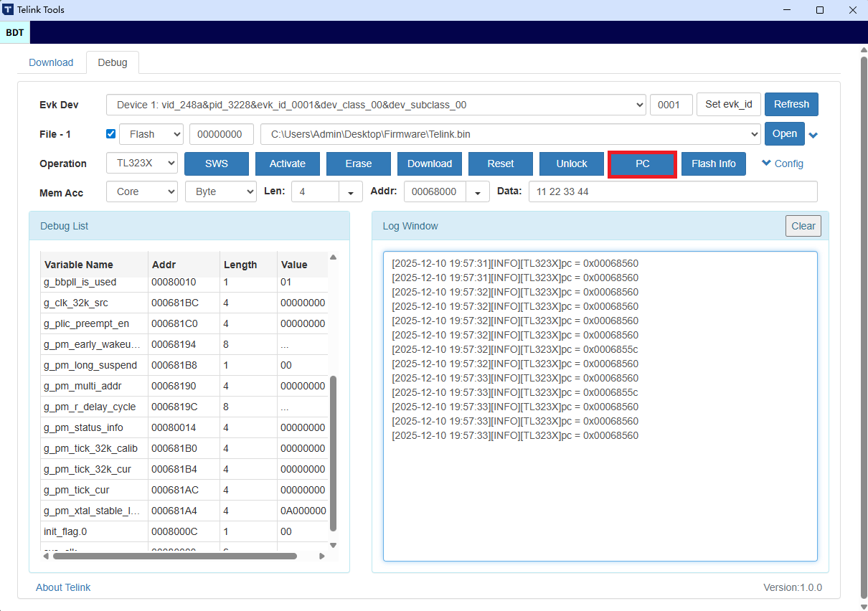The width and height of the screenshot is (868, 611).
Task: Click the Data input field
Action: pos(672,192)
